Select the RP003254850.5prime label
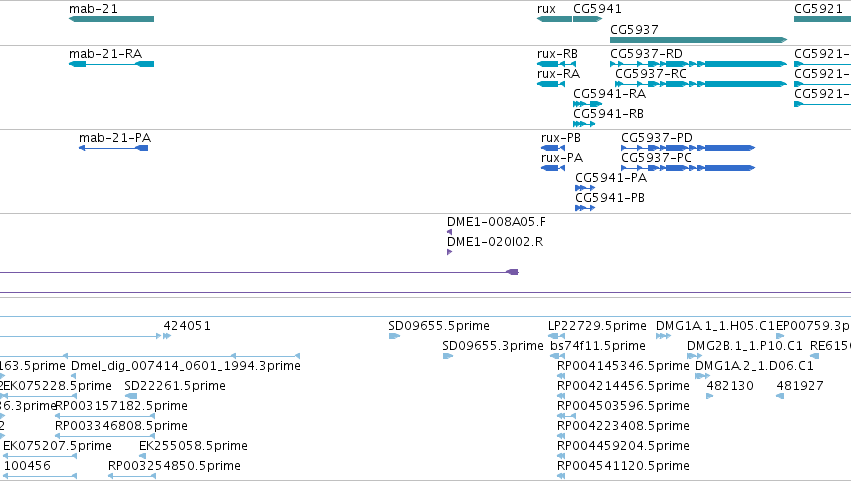The image size is (851, 481). tap(174, 466)
